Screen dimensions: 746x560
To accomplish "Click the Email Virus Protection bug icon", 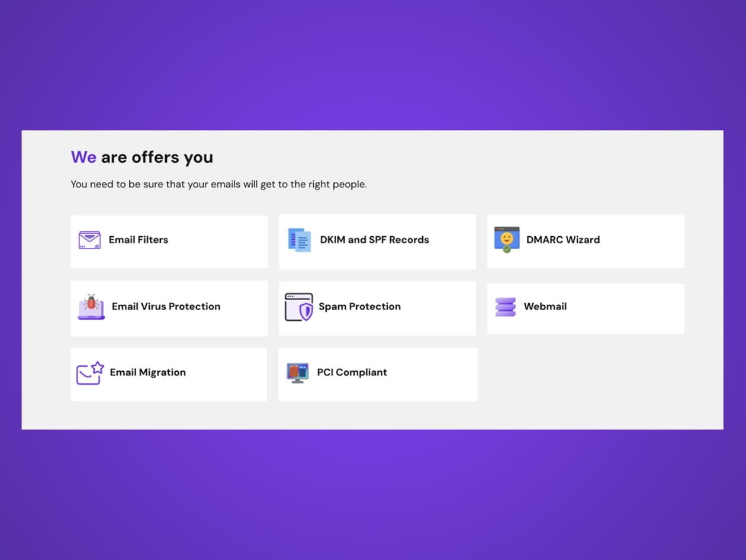I will (91, 307).
